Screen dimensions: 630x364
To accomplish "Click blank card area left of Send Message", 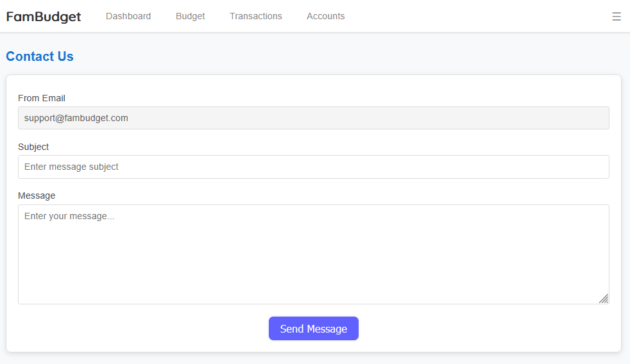I will (x=141, y=328).
